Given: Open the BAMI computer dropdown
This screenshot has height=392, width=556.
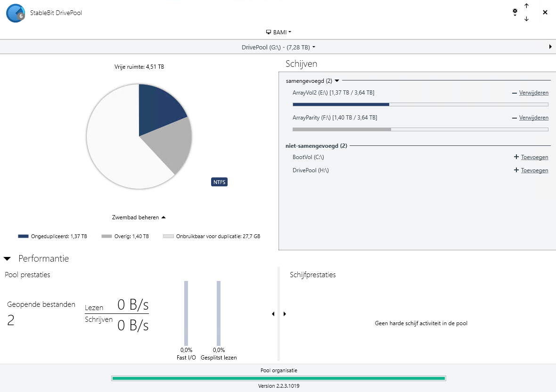Looking at the screenshot, I should click(x=279, y=32).
